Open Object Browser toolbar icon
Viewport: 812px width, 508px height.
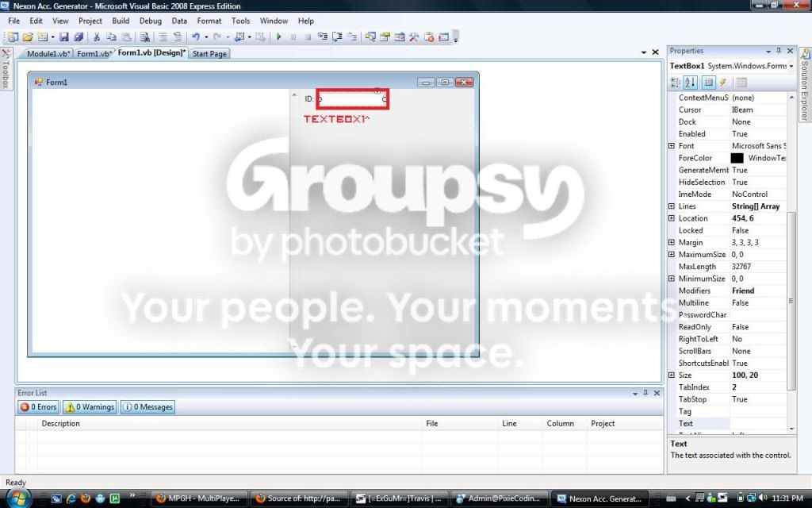pos(400,37)
